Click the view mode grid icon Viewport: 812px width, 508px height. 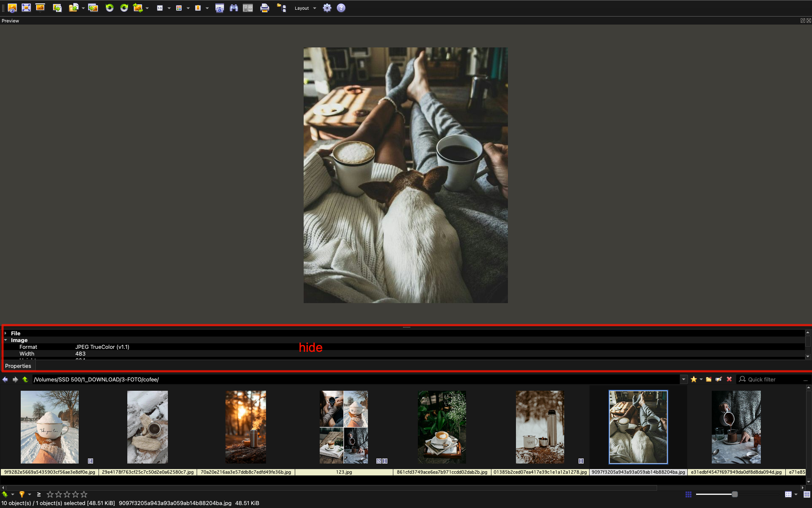[788, 494]
